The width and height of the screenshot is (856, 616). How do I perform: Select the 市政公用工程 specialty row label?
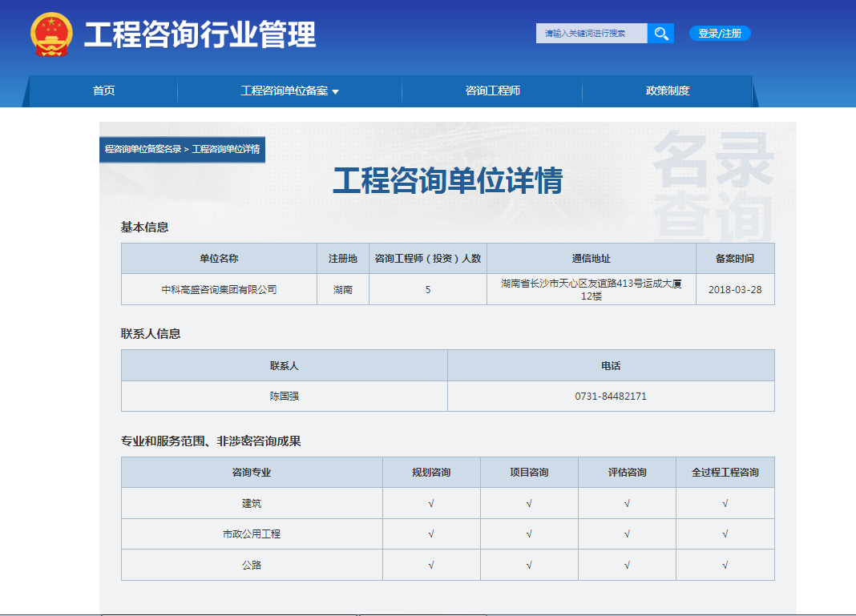point(252,534)
